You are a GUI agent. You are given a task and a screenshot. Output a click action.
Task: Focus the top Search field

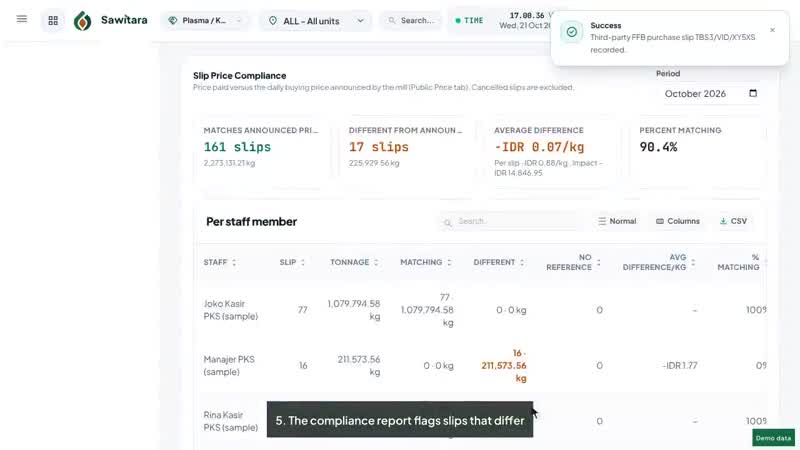pos(412,20)
